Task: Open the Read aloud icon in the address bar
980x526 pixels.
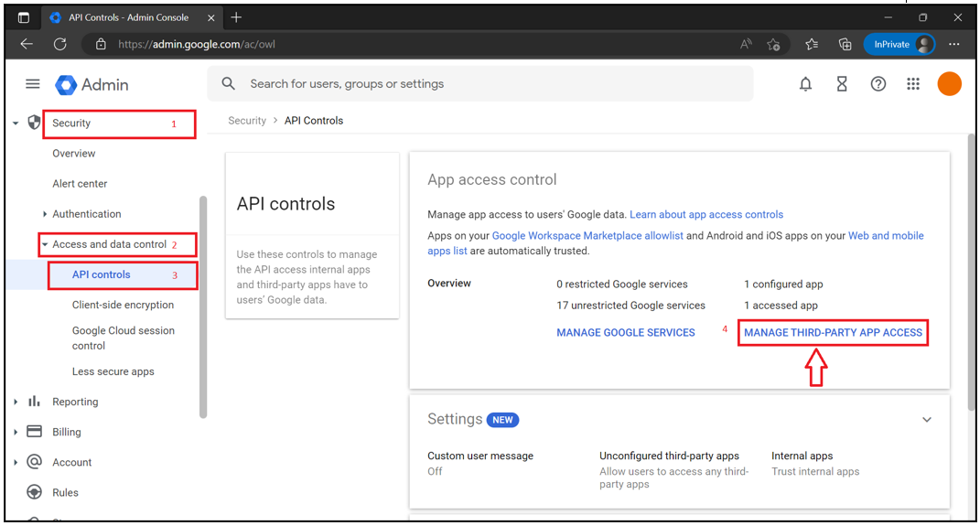Action: (746, 44)
